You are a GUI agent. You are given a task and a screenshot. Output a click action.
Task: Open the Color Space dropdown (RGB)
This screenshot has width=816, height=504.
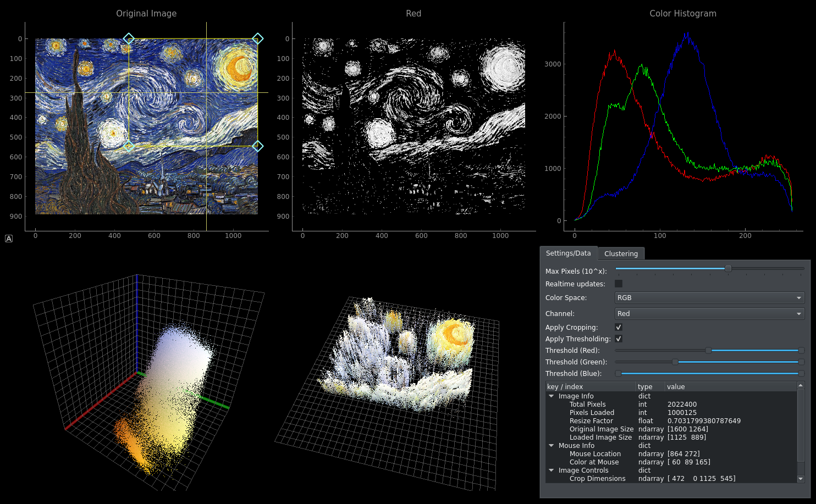[x=709, y=297]
